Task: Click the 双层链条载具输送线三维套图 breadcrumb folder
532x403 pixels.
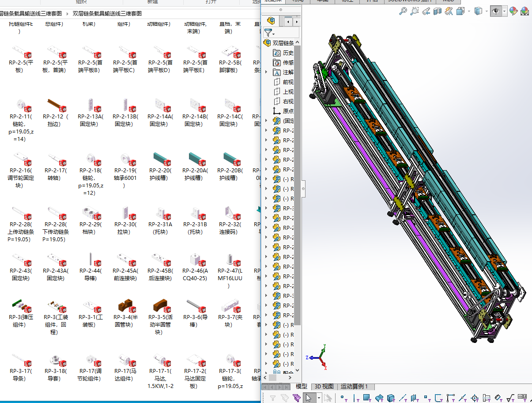Action: (107, 14)
